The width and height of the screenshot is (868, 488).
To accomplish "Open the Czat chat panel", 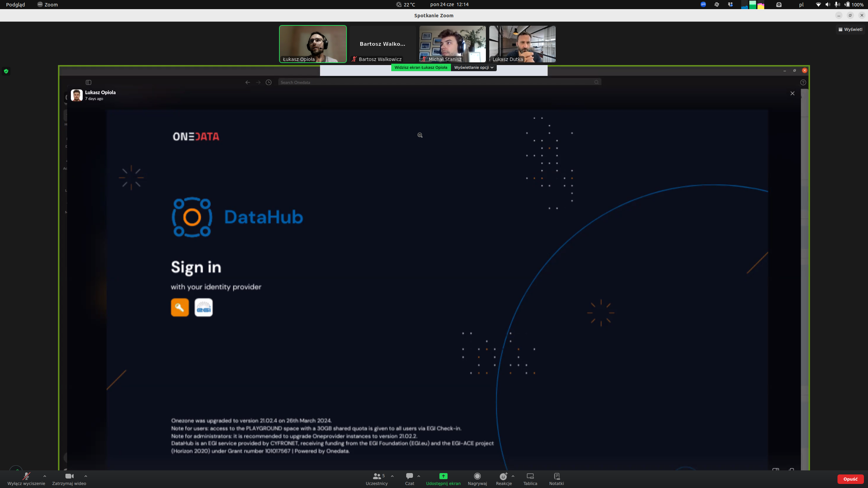I will coord(409,478).
